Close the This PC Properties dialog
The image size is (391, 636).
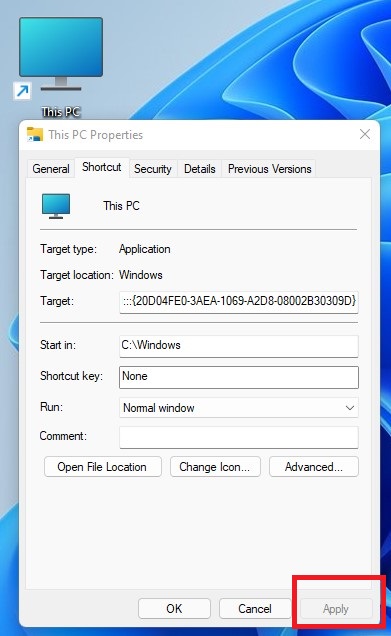click(x=365, y=134)
